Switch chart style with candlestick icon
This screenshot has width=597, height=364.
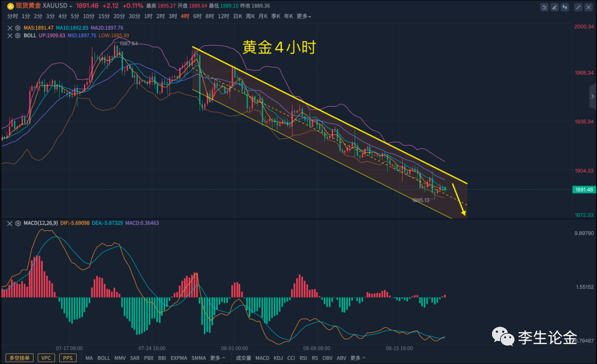pos(565,7)
